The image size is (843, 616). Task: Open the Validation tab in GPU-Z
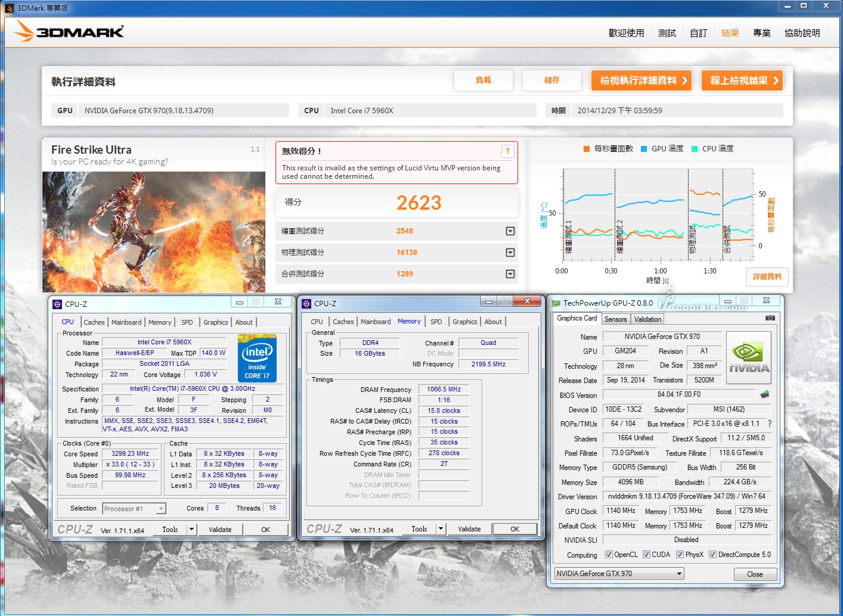tap(648, 319)
